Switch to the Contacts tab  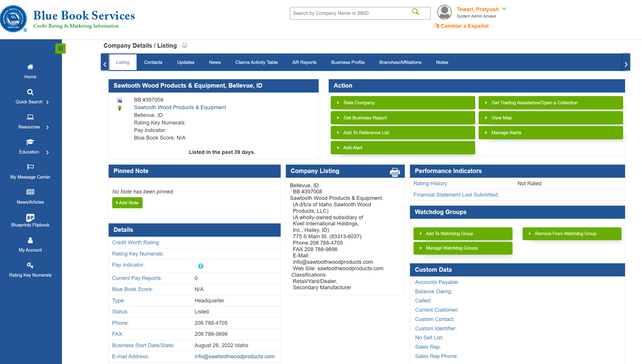(153, 62)
